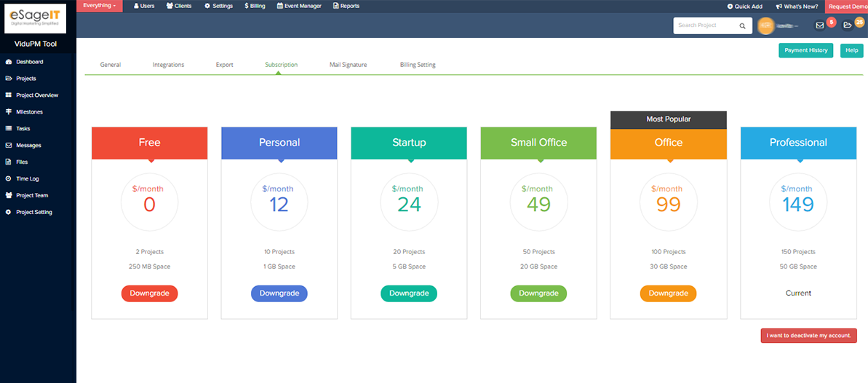Click the 'ViduPM Tool' sidebar title
The height and width of the screenshot is (383, 868).
coord(36,44)
